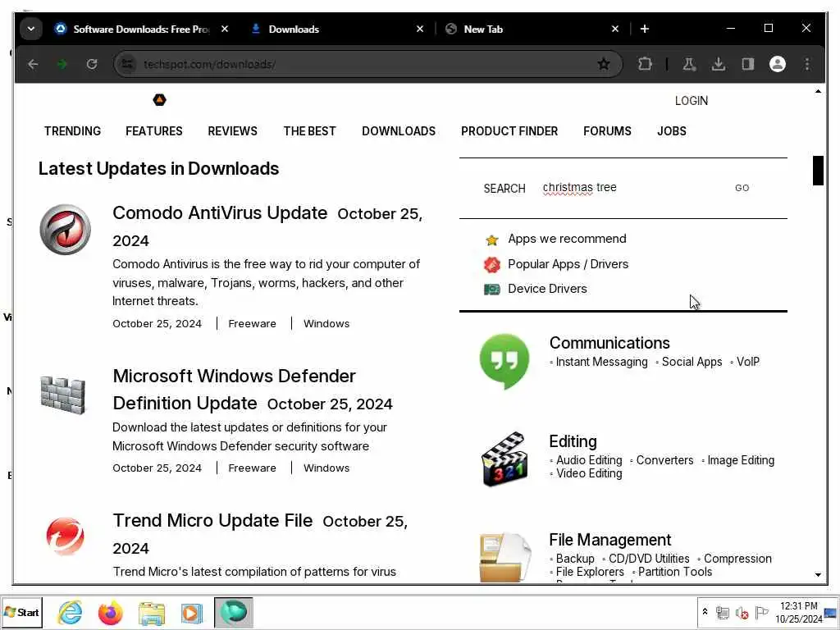Open the FORUMS menu
The width and height of the screenshot is (840, 630).
[x=607, y=131]
